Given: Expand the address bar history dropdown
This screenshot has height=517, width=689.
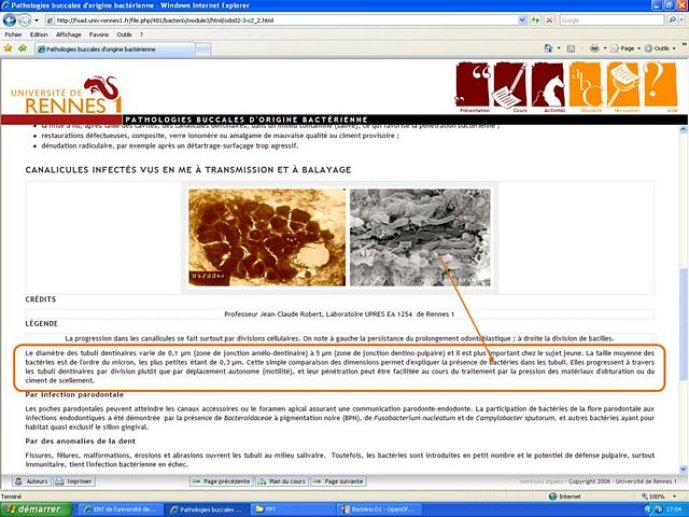Looking at the screenshot, I should tap(522, 20).
